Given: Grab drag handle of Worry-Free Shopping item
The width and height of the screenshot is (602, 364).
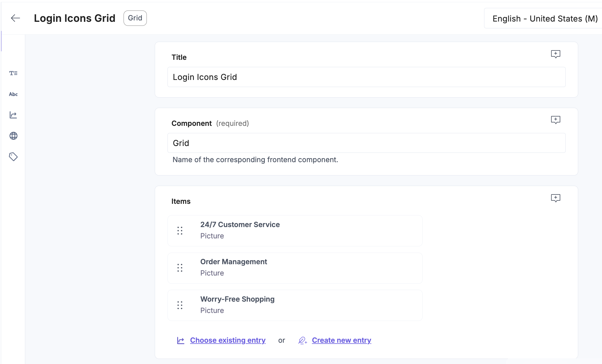Looking at the screenshot, I should pos(180,305).
